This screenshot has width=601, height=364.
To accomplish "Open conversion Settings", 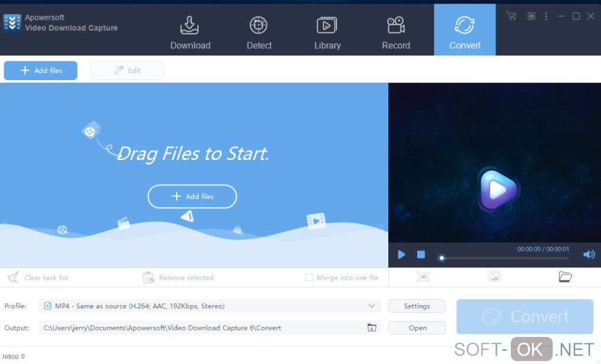I will coord(417,306).
